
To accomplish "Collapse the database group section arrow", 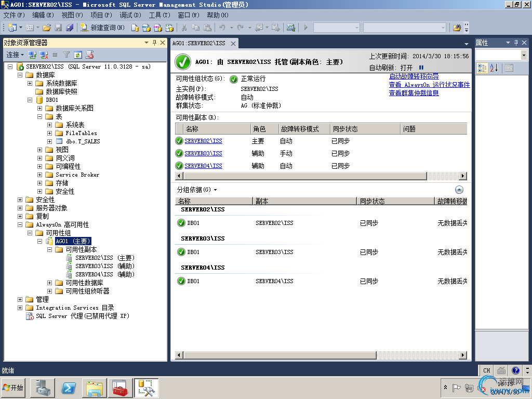I will (x=459, y=190).
